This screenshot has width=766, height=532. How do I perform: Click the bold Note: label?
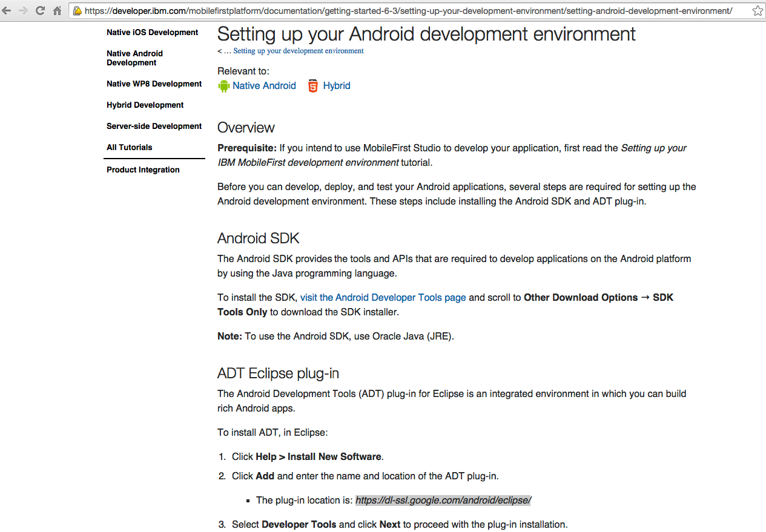230,337
